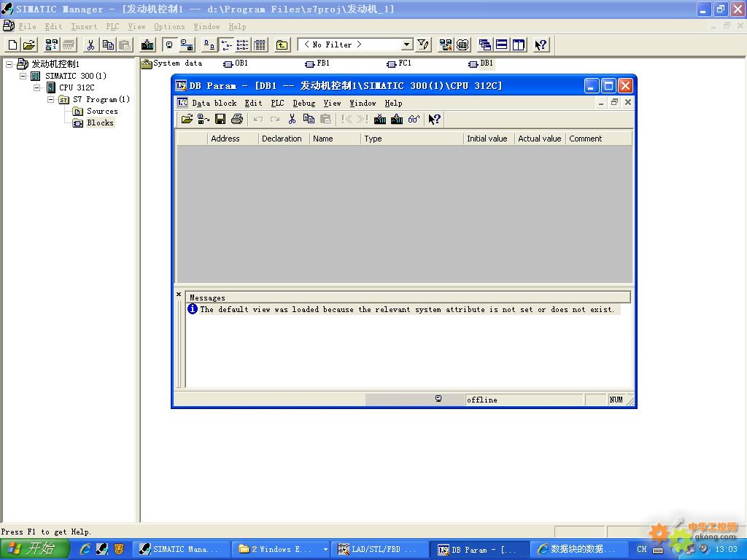747x560 pixels.
Task: Click the Comment column header
Action: click(599, 139)
